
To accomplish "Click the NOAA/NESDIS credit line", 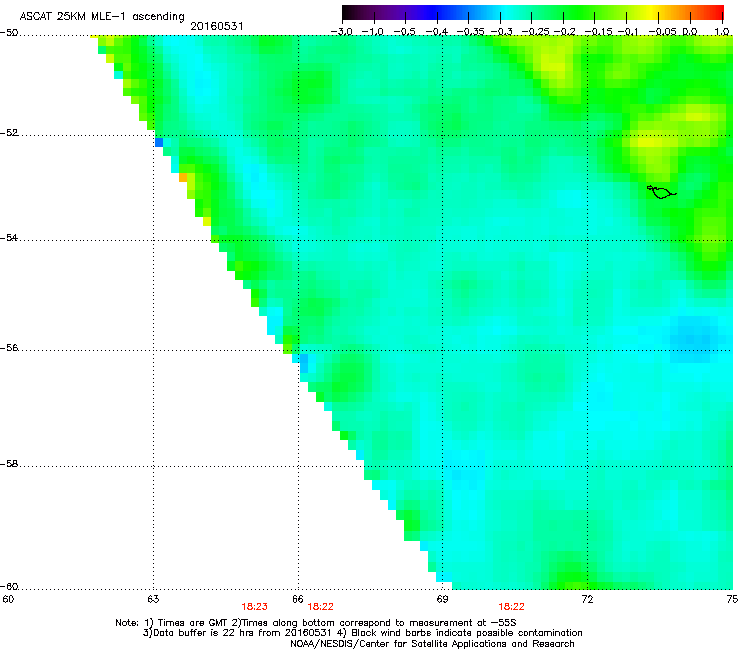I will tap(432, 644).
